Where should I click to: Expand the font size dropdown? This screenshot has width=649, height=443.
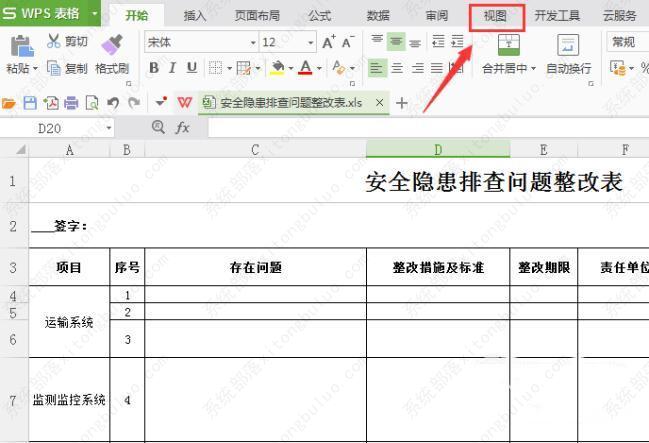[x=308, y=42]
